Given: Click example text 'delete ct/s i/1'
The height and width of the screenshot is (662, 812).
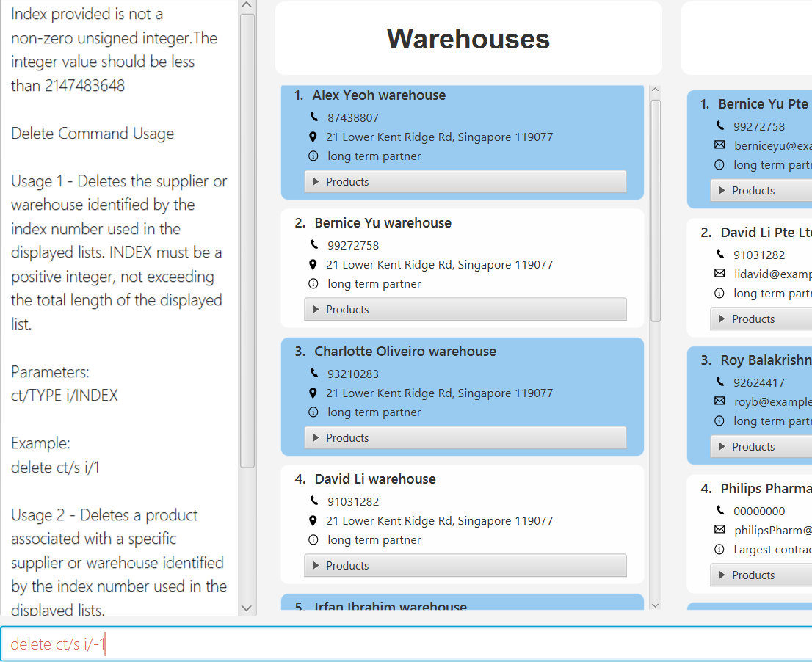Looking at the screenshot, I should (x=55, y=468).
